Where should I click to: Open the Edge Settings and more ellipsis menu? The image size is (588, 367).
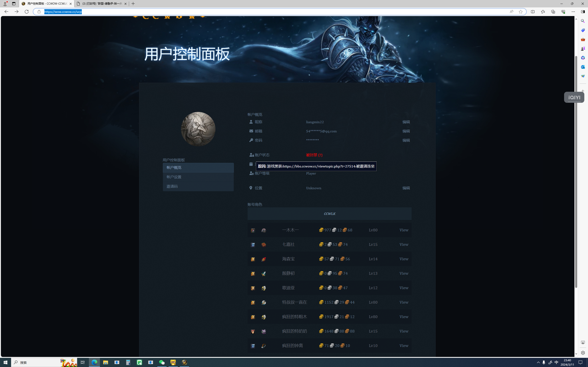pos(573,12)
